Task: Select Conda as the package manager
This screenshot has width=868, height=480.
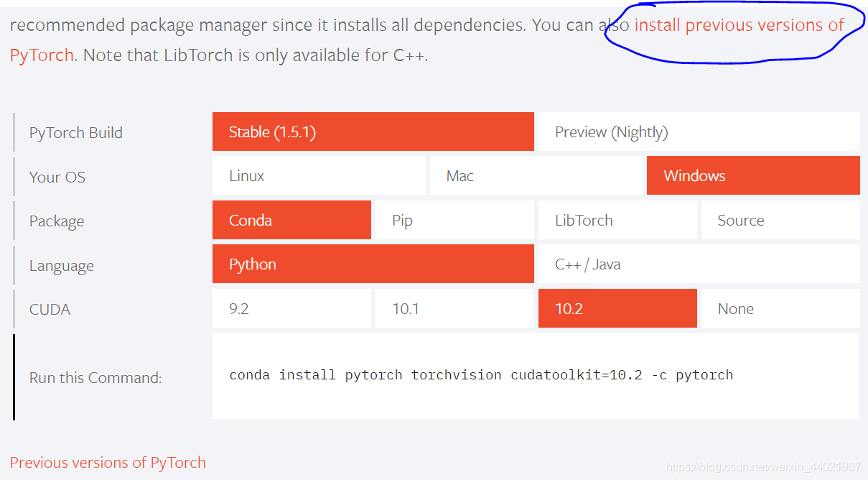Action: (291, 220)
